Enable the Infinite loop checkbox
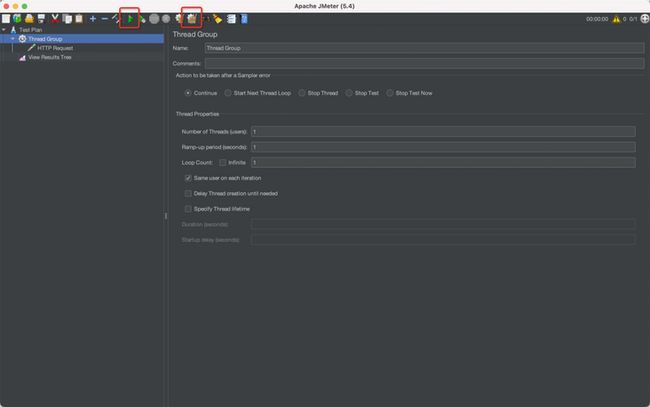Viewport: 650px width, 407px height. pos(223,162)
